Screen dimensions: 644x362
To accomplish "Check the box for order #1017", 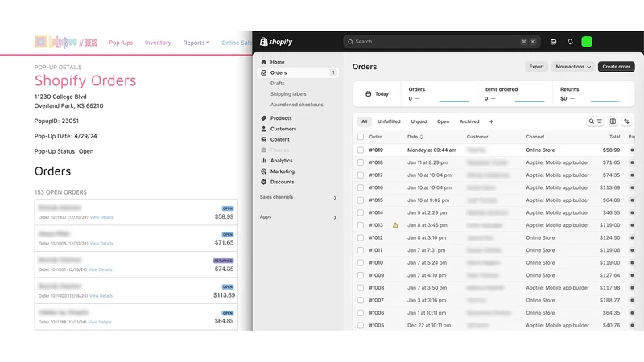I will click(360, 175).
